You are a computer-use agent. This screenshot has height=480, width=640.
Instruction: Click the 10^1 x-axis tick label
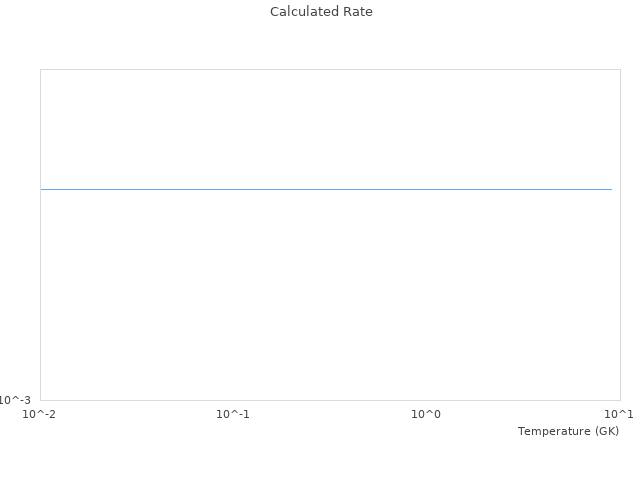pos(619,414)
